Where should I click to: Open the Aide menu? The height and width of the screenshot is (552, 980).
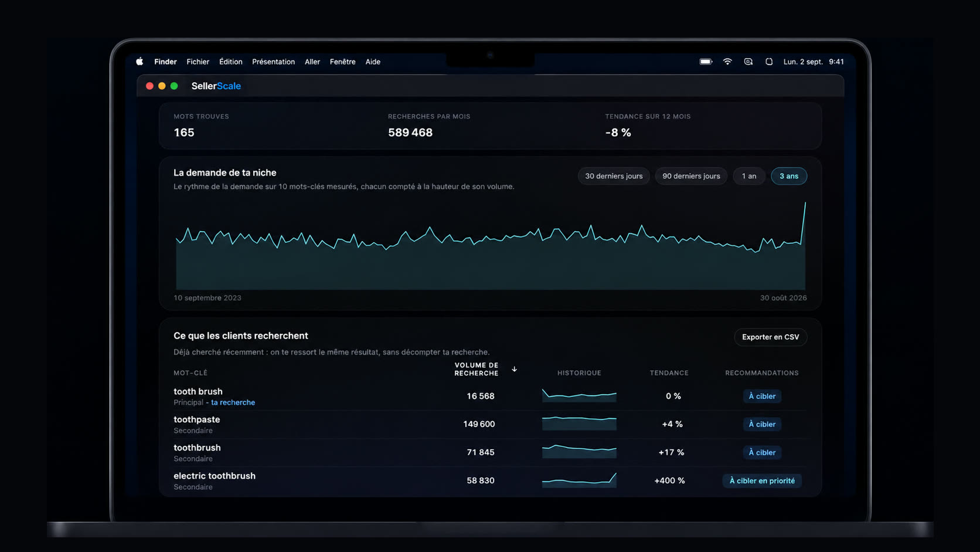[x=373, y=62]
